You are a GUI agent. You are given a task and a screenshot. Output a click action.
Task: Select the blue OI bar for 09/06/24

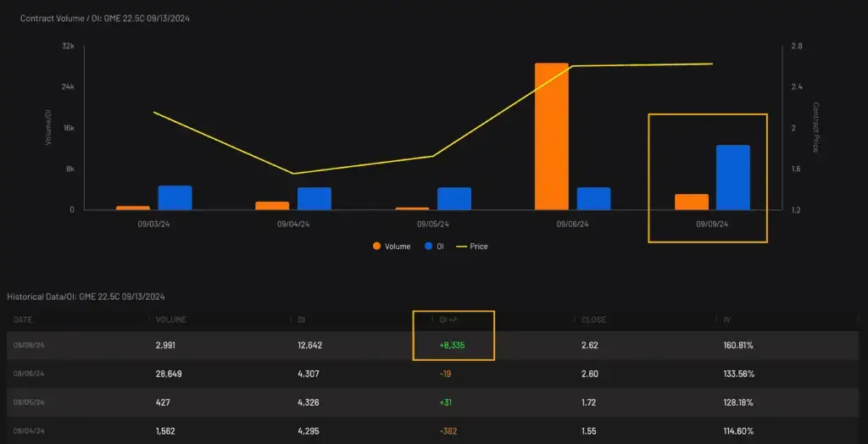point(593,199)
